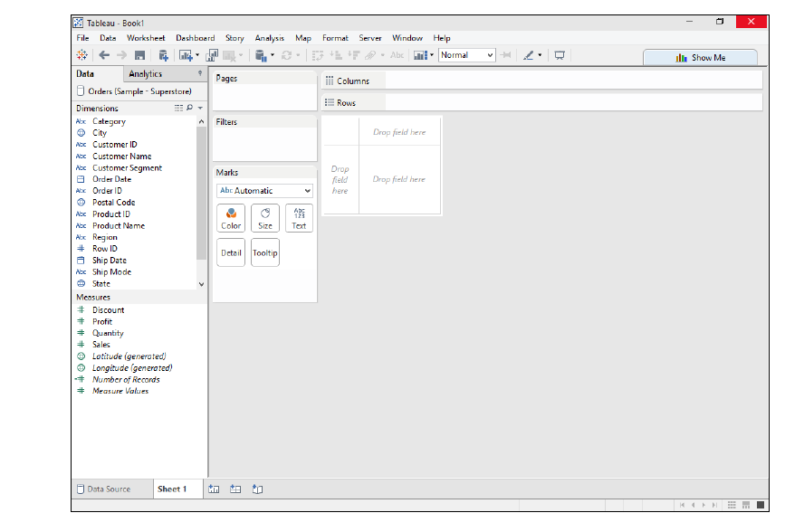This screenshot has width=804, height=532.
Task: Open the Color shelf on the Marks card
Action: [230, 218]
